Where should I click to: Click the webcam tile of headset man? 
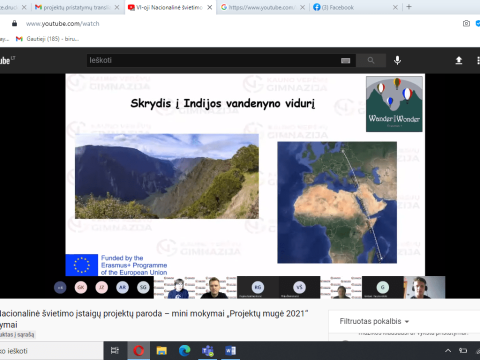click(424, 287)
